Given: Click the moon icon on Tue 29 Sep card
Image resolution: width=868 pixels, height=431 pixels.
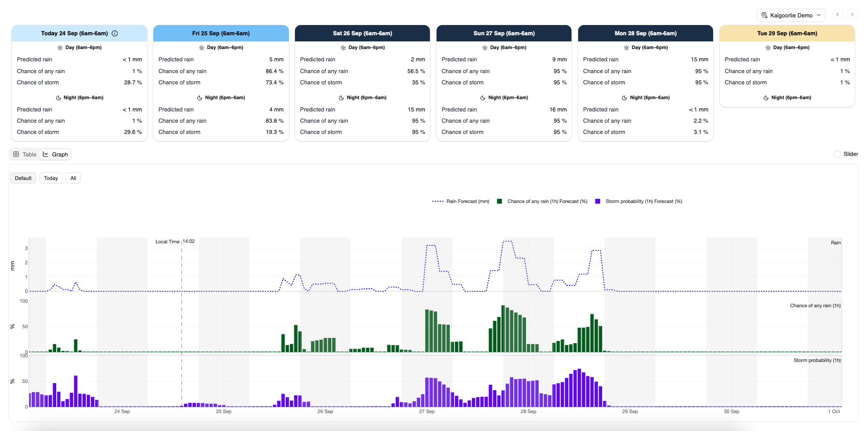Looking at the screenshot, I should [766, 98].
